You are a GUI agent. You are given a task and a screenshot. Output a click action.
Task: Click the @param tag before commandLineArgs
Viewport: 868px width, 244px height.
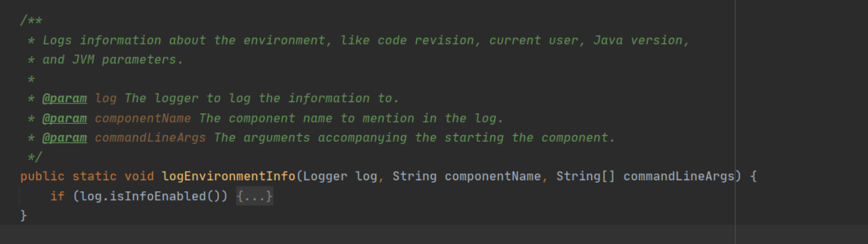(65, 137)
